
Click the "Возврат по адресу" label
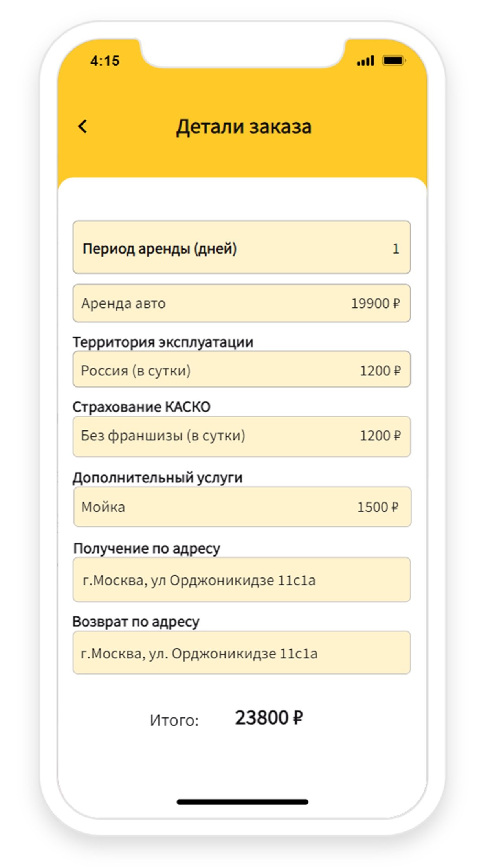click(x=136, y=622)
